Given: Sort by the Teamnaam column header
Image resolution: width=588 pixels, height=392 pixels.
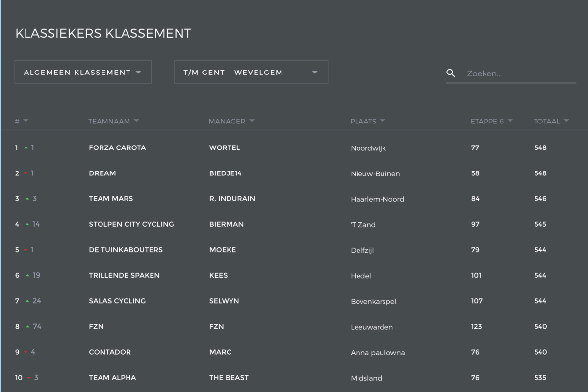Looking at the screenshot, I should (114, 121).
